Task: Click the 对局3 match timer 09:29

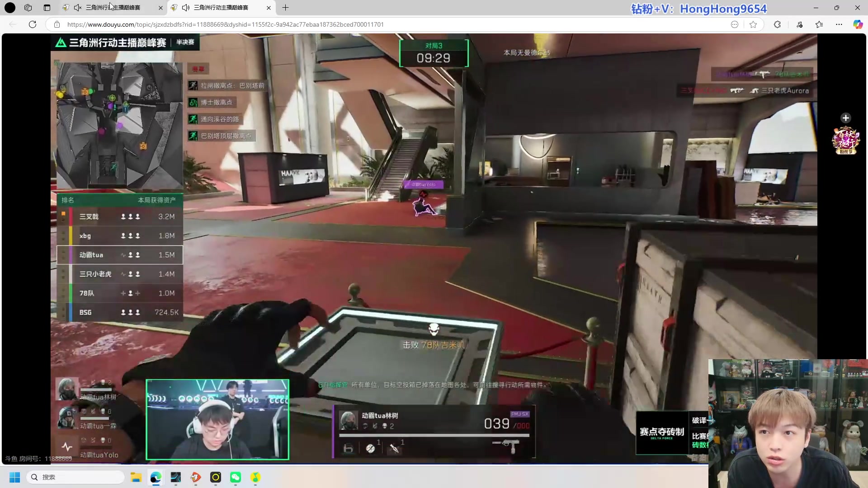Action: (434, 53)
